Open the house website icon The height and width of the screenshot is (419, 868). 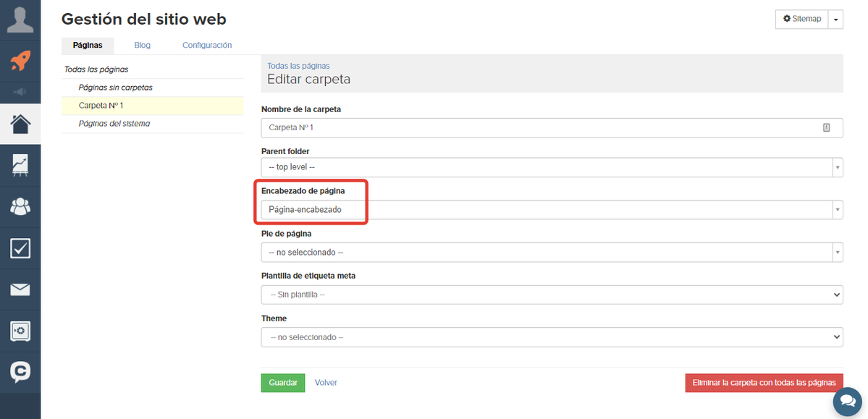pos(20,124)
